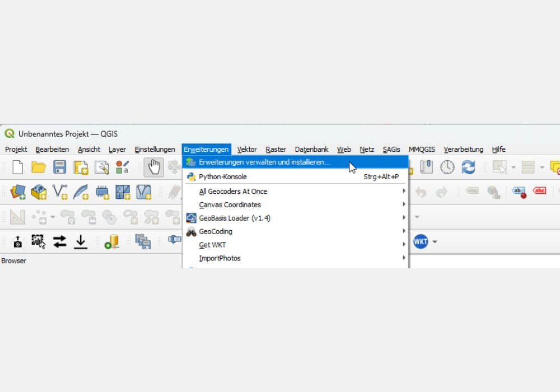Expand All Geocoders At Once submenu
Viewport: 560px width, 392px height.
tap(295, 191)
